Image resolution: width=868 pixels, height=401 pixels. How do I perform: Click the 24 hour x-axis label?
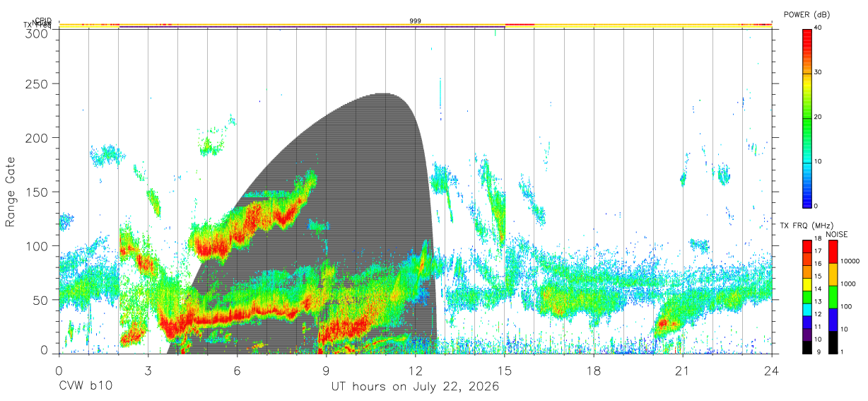pyautogui.click(x=772, y=370)
